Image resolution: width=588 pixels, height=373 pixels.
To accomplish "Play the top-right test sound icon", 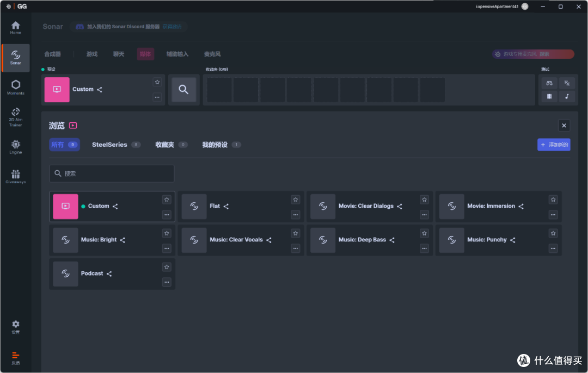I will [x=567, y=83].
